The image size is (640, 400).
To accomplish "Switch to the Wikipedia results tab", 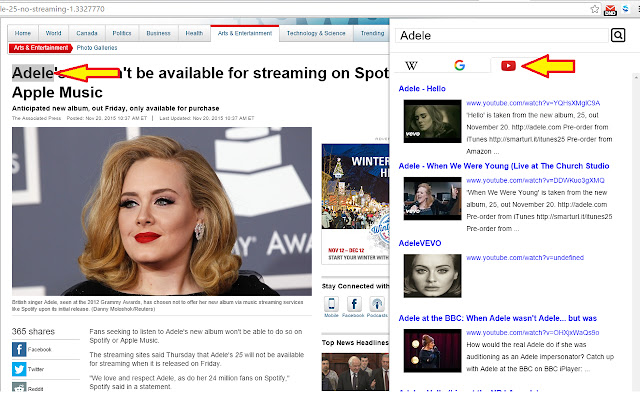I will pos(411,65).
